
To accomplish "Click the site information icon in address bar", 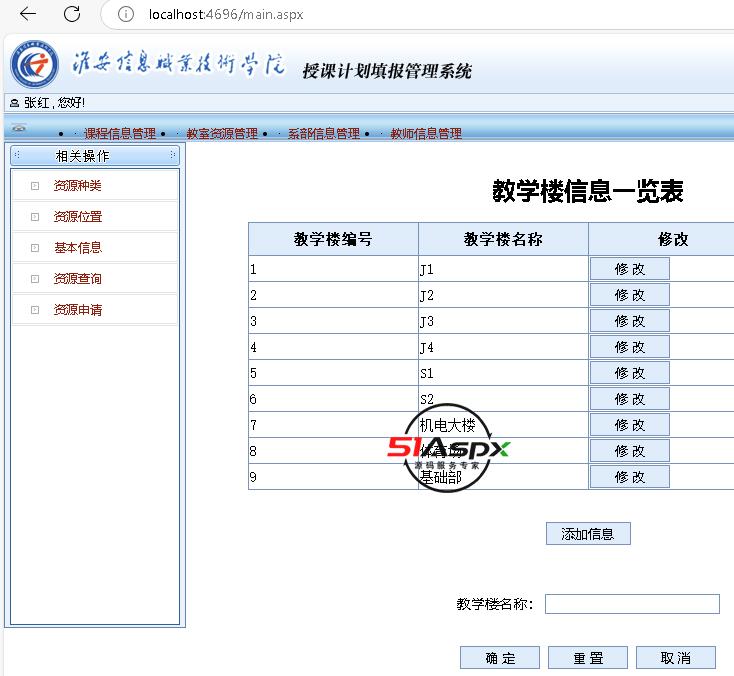I will point(126,14).
